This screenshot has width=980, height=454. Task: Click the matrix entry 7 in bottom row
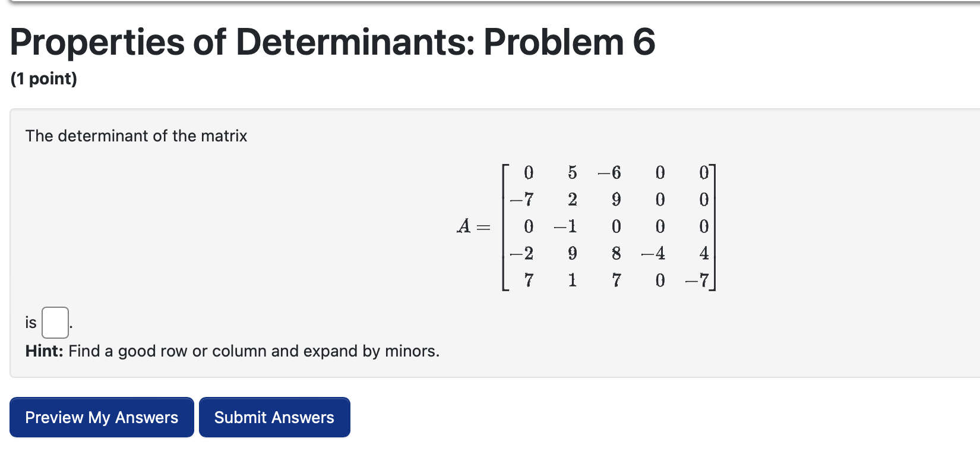click(529, 280)
